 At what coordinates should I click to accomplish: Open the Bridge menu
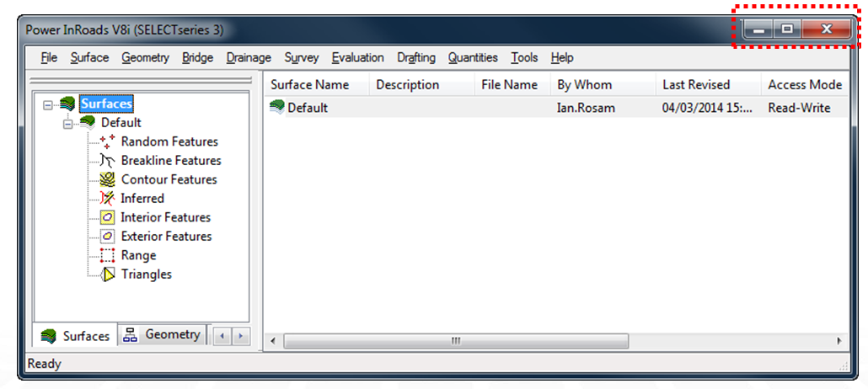[x=198, y=57]
